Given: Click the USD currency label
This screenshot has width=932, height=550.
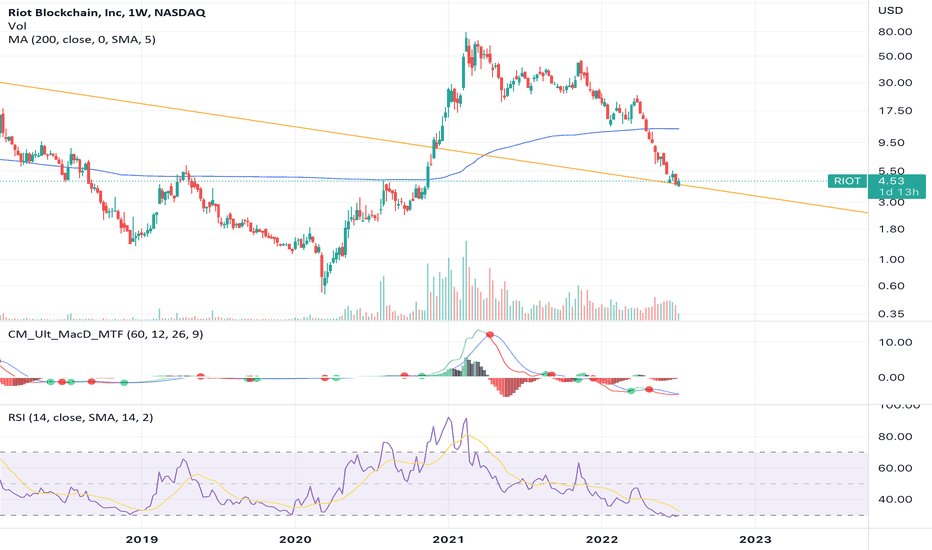Looking at the screenshot, I should click(x=890, y=11).
